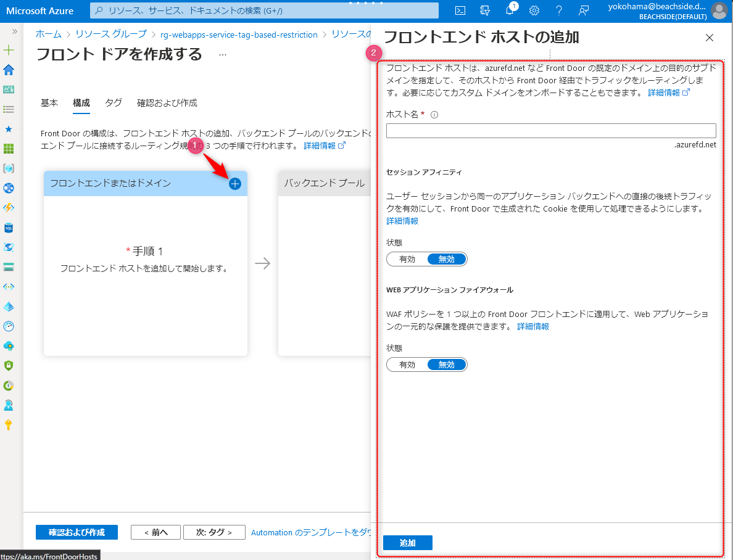Switch to the 基本 tab
Screen dimensions: 733x560
pyautogui.click(x=49, y=103)
